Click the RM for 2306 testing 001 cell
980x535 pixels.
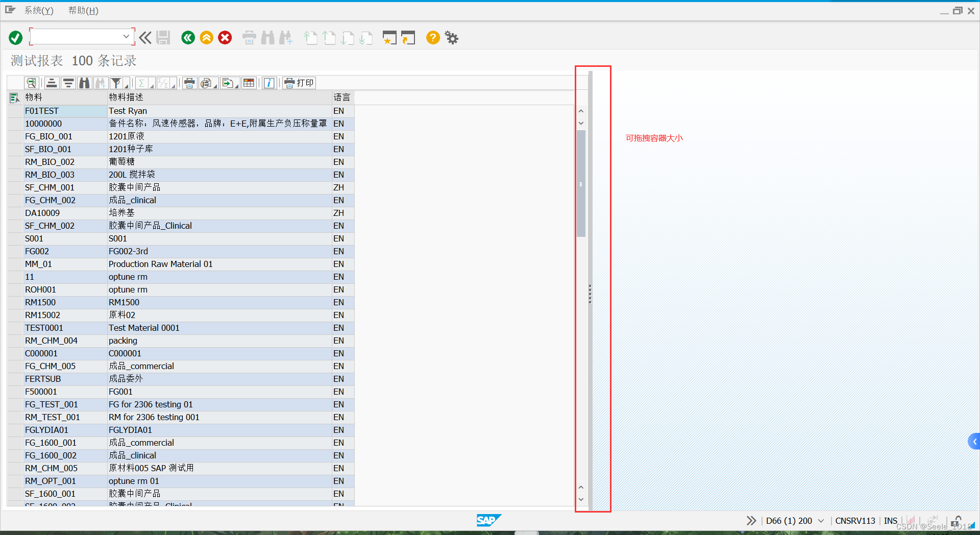pos(219,417)
